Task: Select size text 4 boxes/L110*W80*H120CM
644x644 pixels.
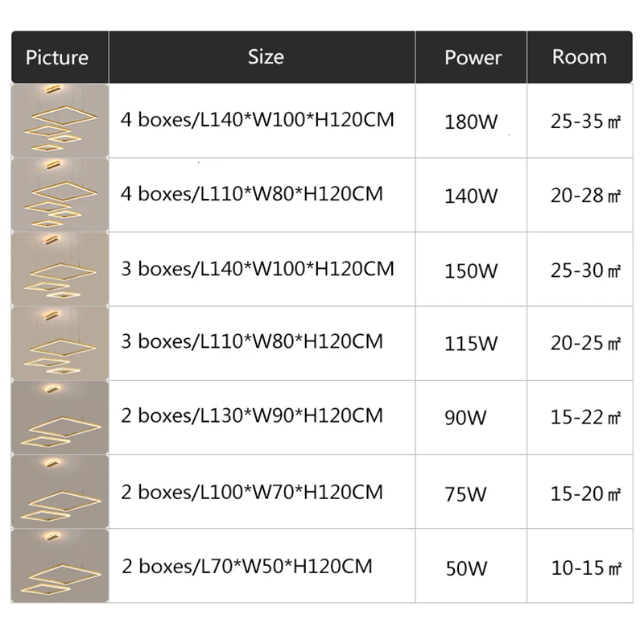Action: click(x=252, y=194)
